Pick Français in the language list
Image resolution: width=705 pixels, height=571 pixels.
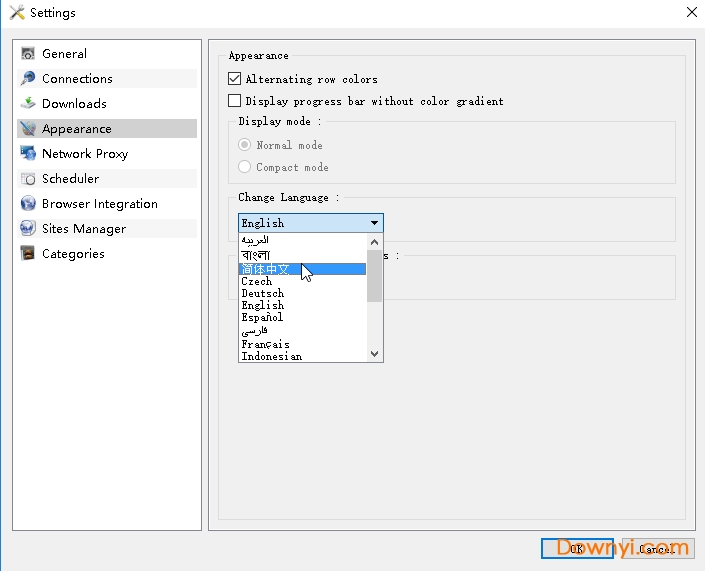click(x=265, y=344)
